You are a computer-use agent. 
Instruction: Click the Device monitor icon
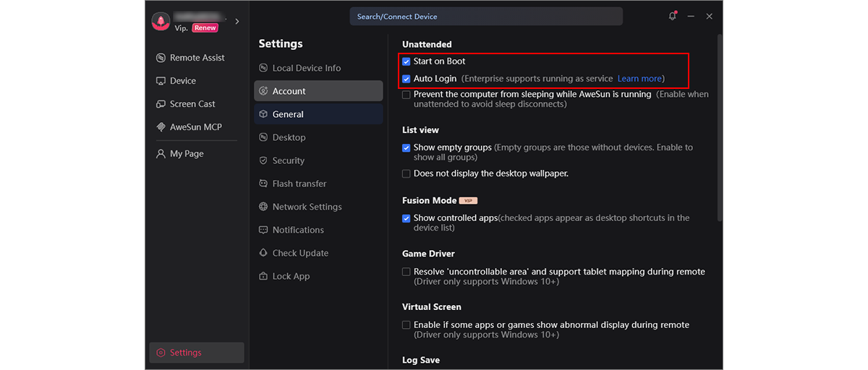(x=161, y=81)
